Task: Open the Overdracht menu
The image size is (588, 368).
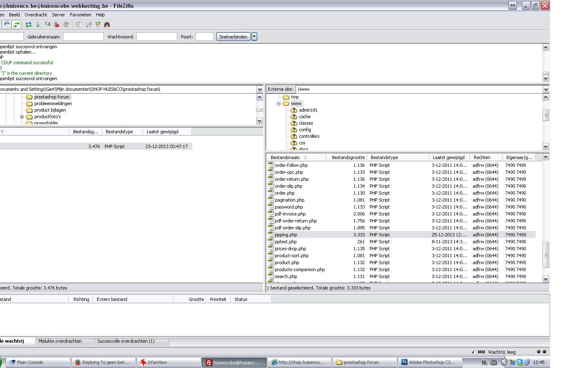Action: tap(36, 15)
